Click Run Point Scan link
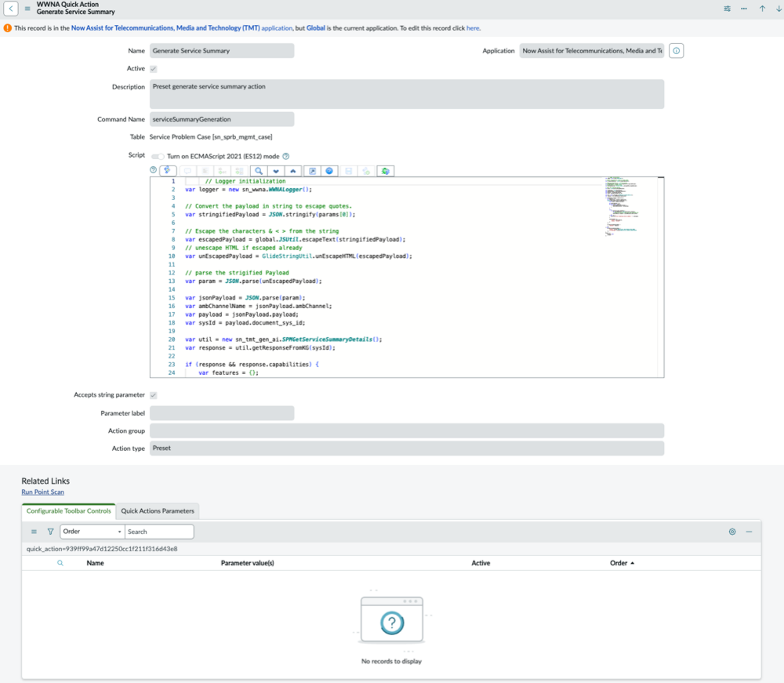784x683 pixels. coord(42,492)
